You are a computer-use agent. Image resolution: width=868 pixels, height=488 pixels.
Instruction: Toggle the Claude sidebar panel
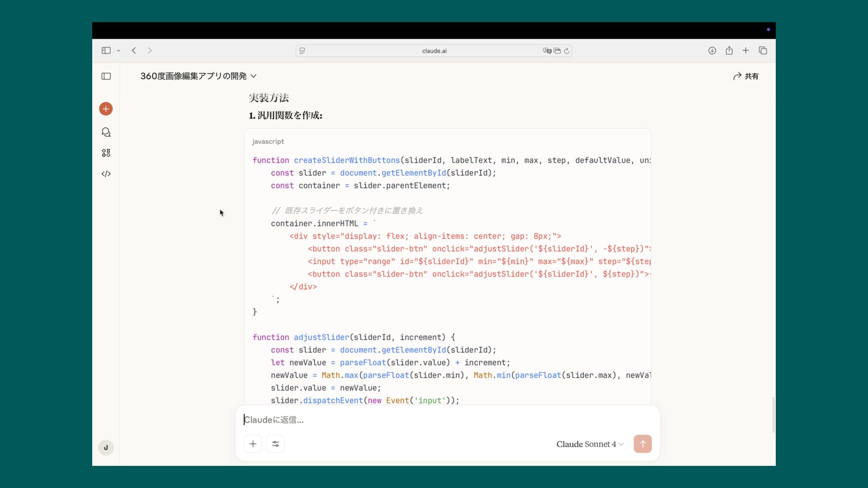coord(106,76)
